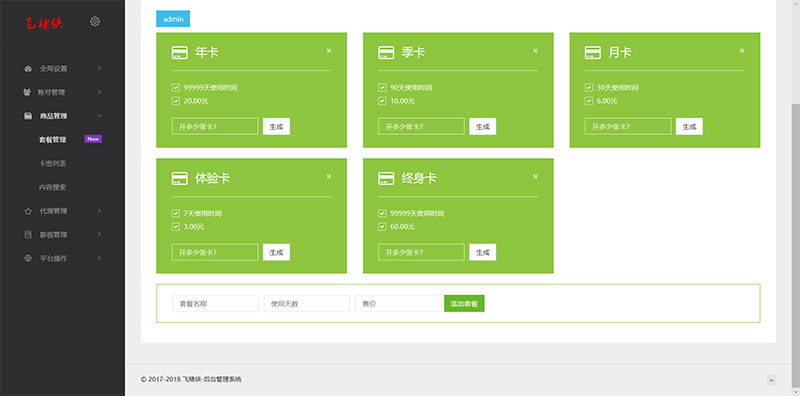Image resolution: width=800 pixels, height=396 pixels.
Task: Select the 内容搜索 submenu item
Action: (53, 187)
